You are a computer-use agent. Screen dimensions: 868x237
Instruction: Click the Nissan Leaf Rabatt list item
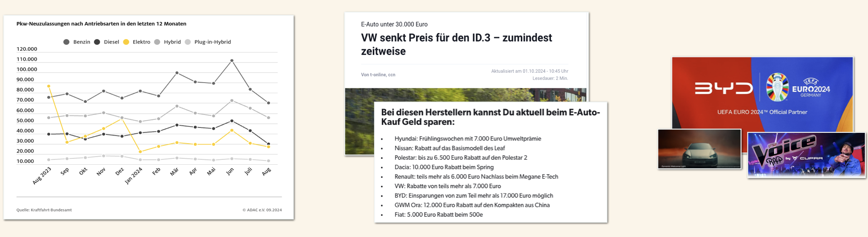point(450,148)
